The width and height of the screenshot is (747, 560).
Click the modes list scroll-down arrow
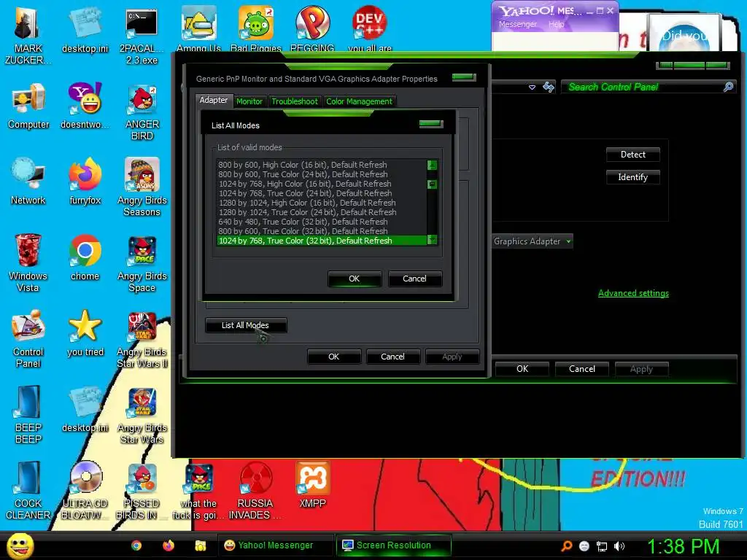pyautogui.click(x=432, y=240)
